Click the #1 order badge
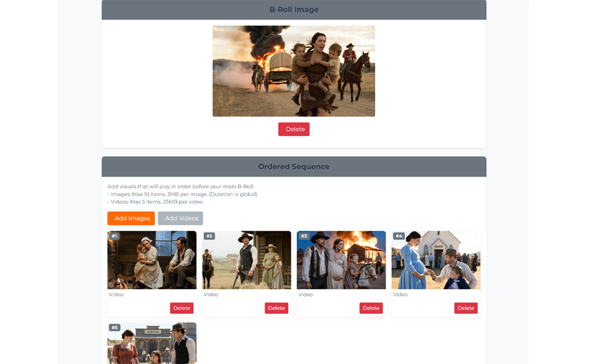 coord(114,236)
